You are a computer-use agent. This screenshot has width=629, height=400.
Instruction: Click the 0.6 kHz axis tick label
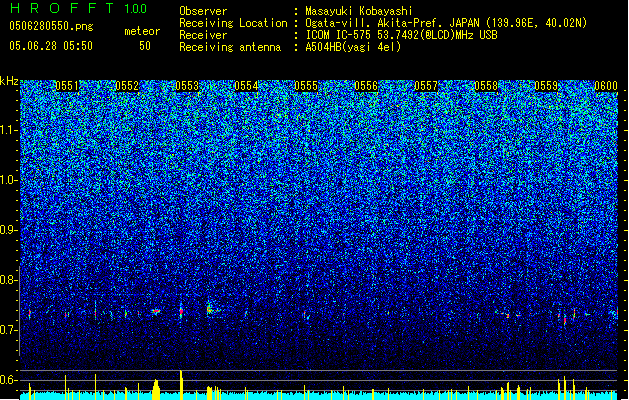coord(8,380)
